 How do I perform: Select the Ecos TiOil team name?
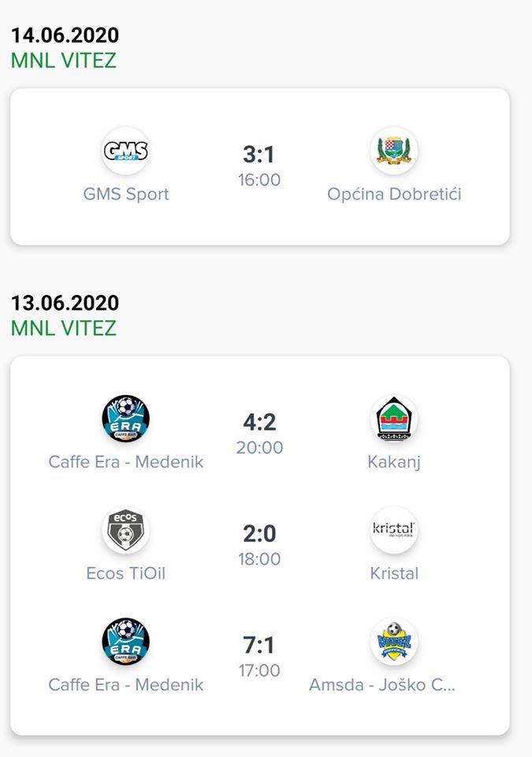125,573
